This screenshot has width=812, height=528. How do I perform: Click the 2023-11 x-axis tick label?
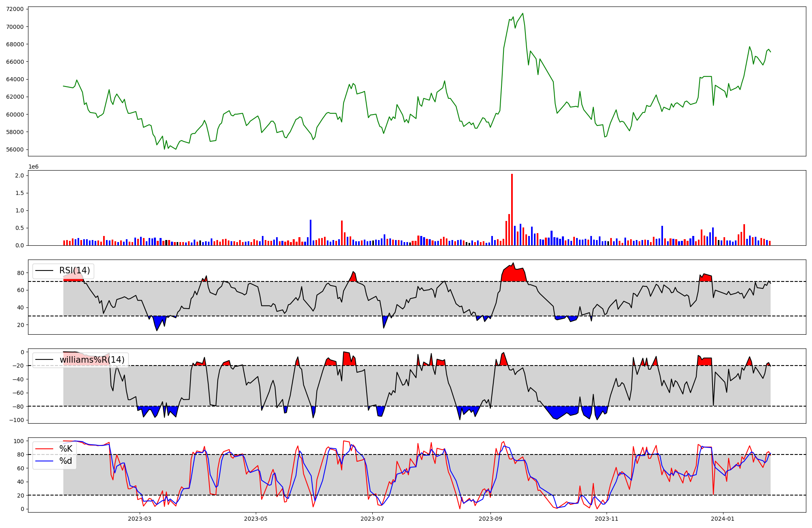[607, 519]
